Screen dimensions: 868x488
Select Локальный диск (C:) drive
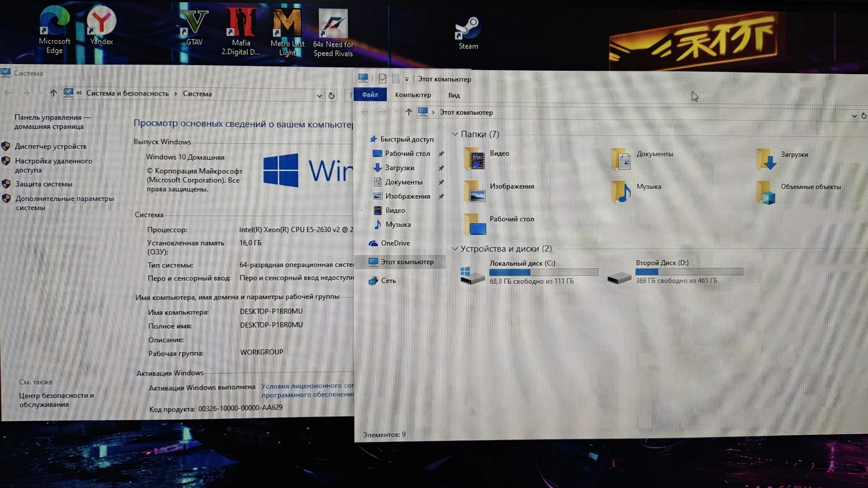point(528,272)
